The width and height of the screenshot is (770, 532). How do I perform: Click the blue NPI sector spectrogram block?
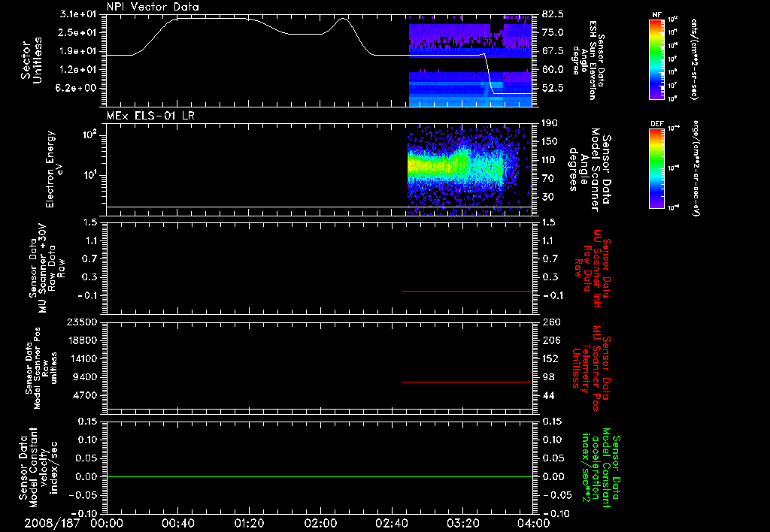click(471, 89)
